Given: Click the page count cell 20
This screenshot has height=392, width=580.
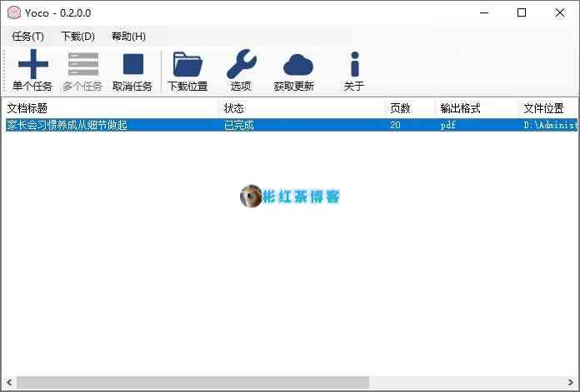Looking at the screenshot, I should (395, 125).
